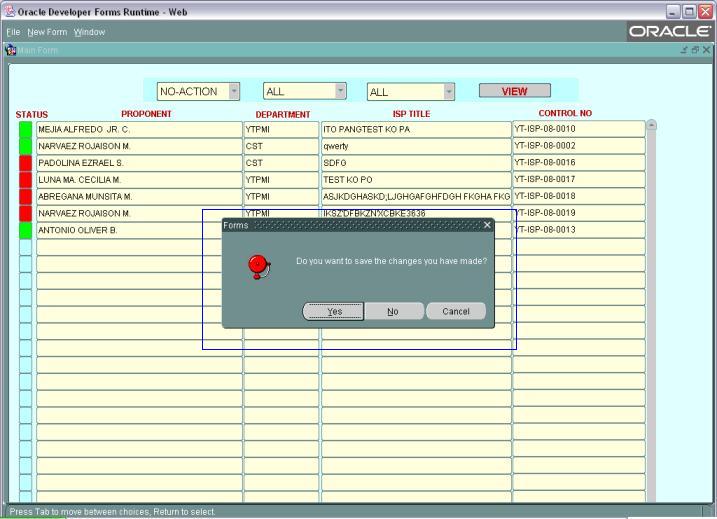The width and height of the screenshot is (717, 519).
Task: Click the Oracle Forms Runtime title icon
Action: [x=9, y=12]
